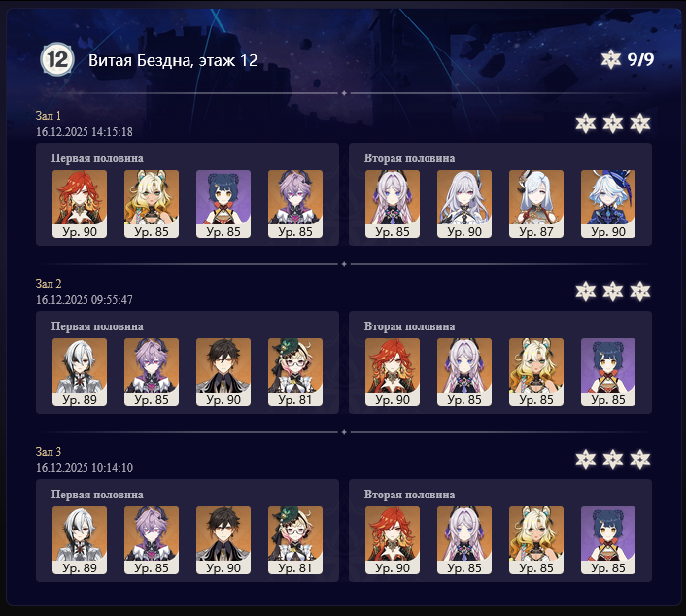Click purple-background level 85 portrait in Зал 1 first half
This screenshot has height=616, width=686.
click(223, 204)
